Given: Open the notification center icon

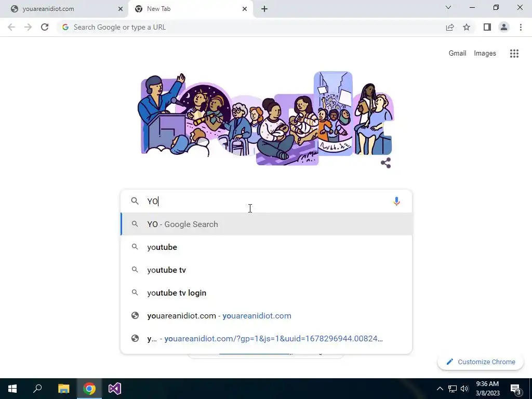Looking at the screenshot, I should click(515, 389).
